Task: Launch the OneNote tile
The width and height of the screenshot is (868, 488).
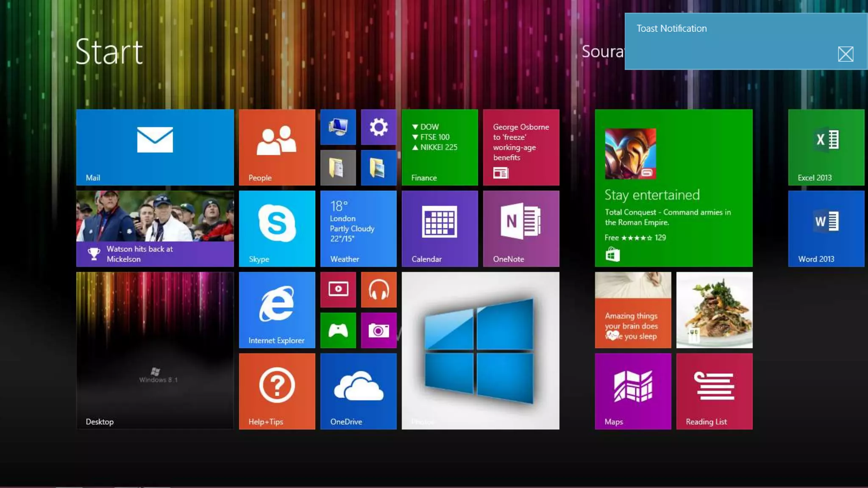Action: (521, 228)
